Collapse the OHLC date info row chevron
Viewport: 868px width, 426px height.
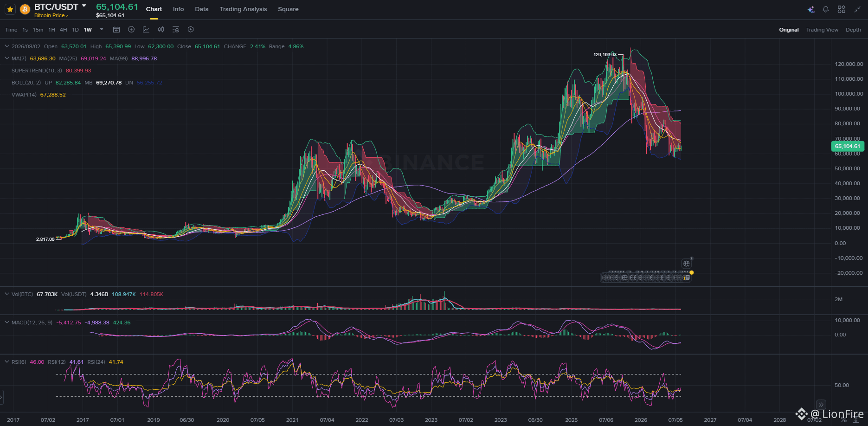coord(7,46)
